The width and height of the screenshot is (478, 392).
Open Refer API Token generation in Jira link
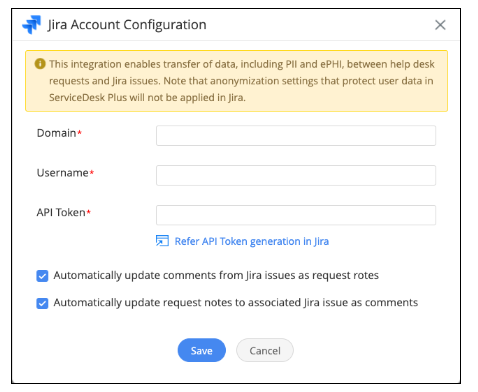pyautogui.click(x=252, y=241)
